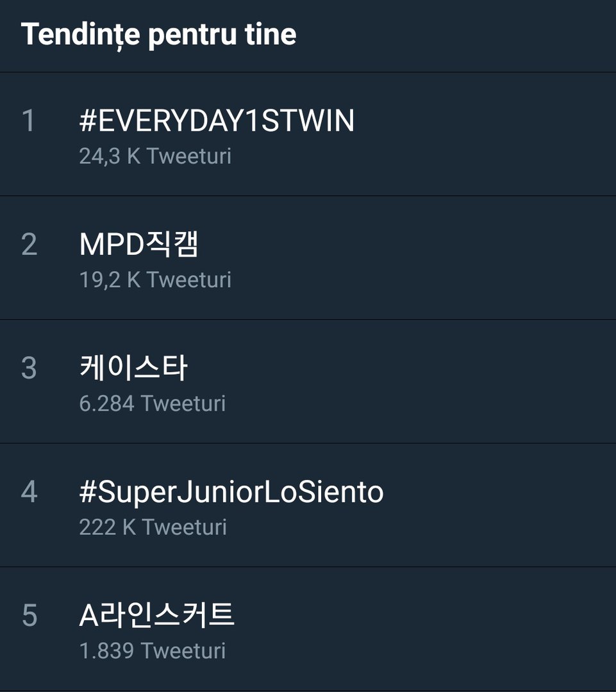Tap rank number 4 beside #SuperJuniorLoSiento

point(29,492)
